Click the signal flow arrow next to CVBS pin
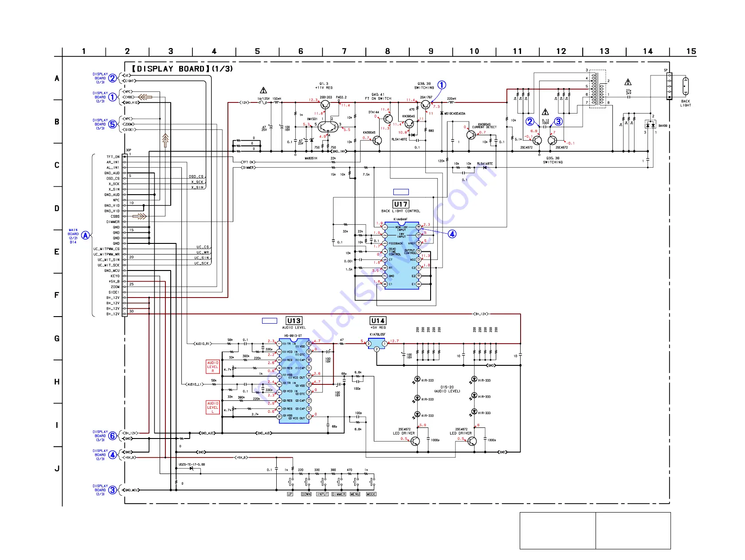Screen dimensions: 745x560 click(145, 97)
